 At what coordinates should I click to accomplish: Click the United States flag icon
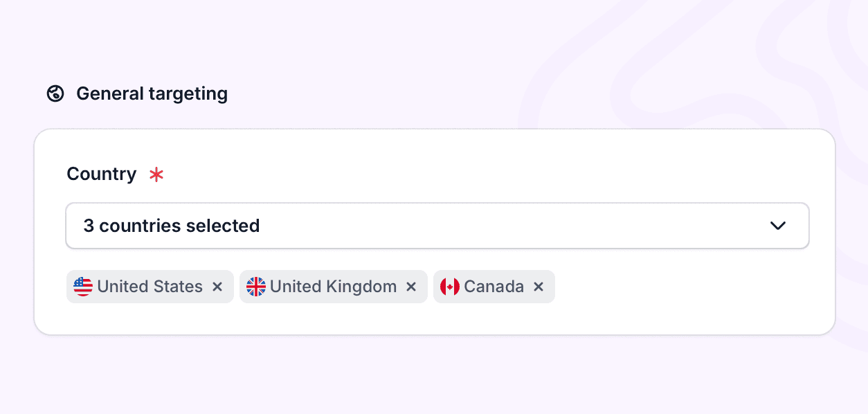point(83,287)
